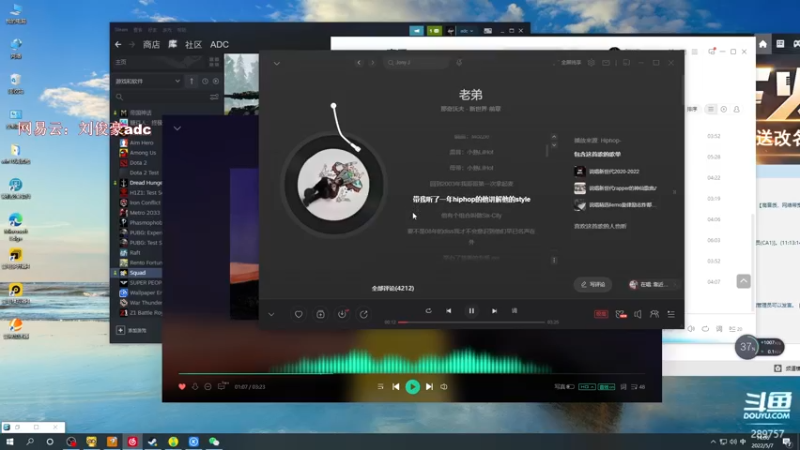Click the Steam broadcast announcement icon
Viewport: 800px width, 450px height.
pos(416,31)
